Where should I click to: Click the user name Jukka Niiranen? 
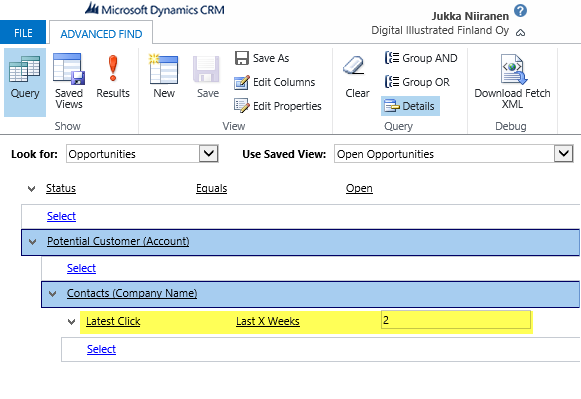(x=470, y=16)
